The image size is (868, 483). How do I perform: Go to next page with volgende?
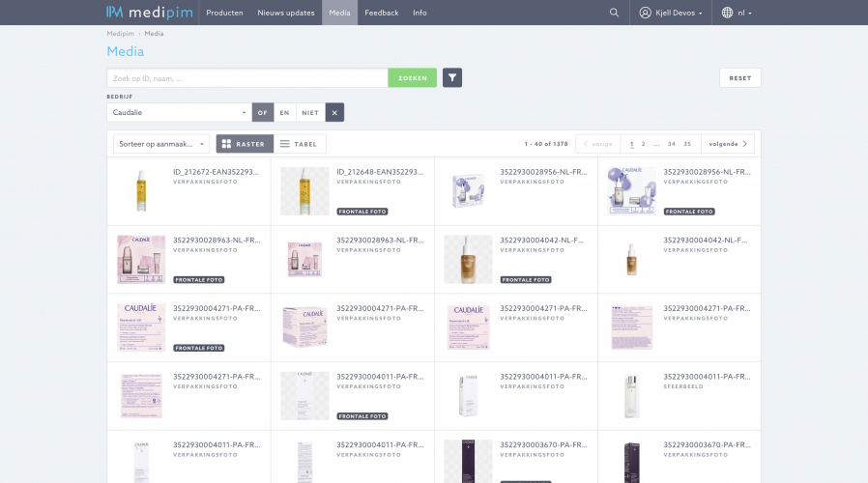tap(728, 144)
